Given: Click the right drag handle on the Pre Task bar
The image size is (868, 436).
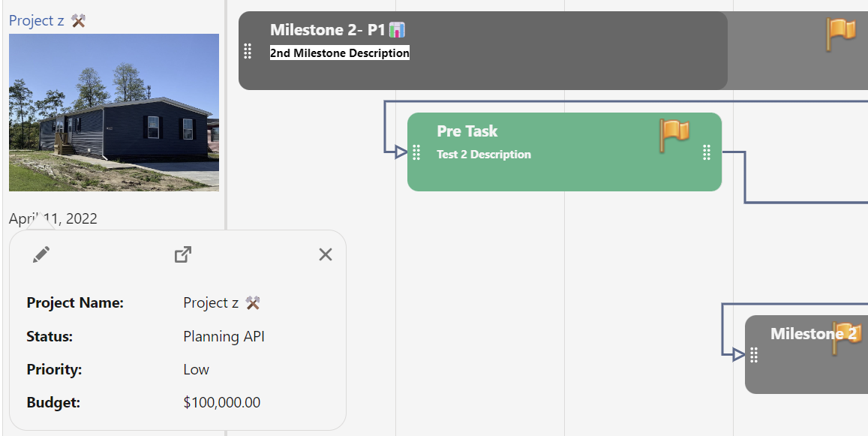Looking at the screenshot, I should 706,152.
